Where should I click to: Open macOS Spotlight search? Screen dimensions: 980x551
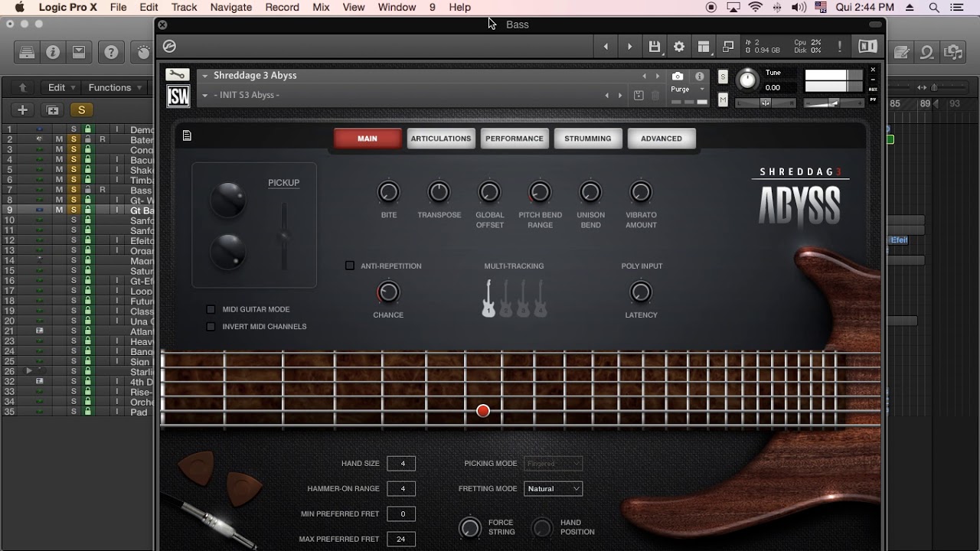pos(934,8)
